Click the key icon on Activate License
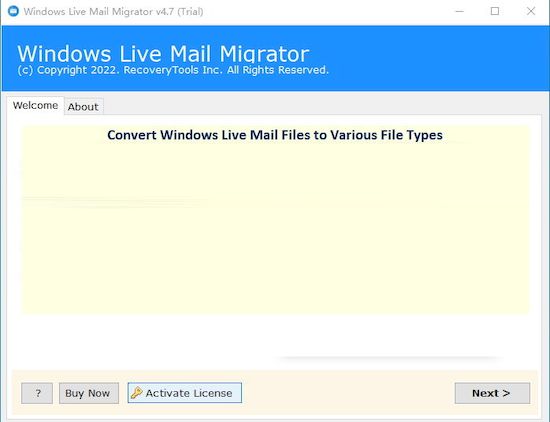 [136, 393]
